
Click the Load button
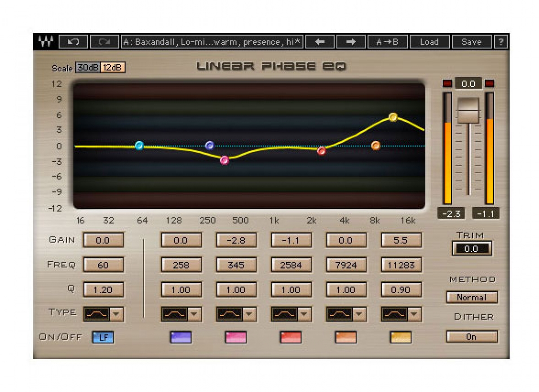[x=429, y=42]
